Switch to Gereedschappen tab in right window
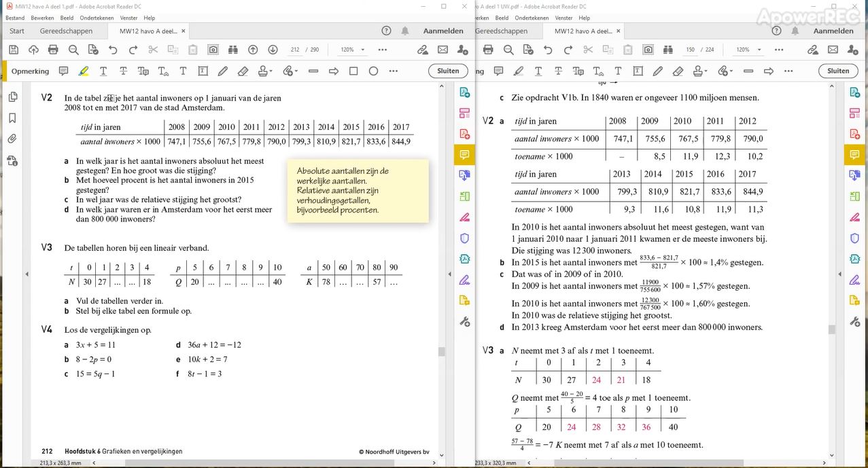868x468 pixels. point(501,31)
